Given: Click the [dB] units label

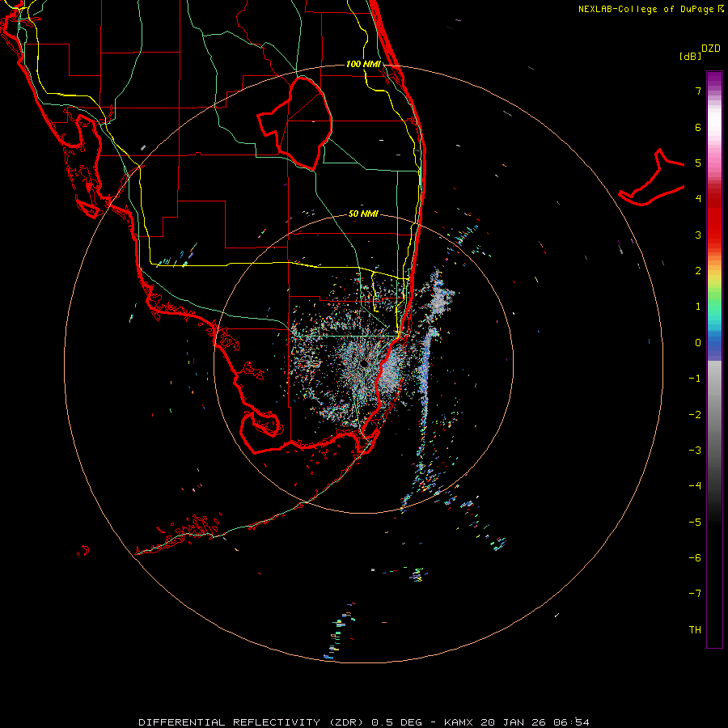Looking at the screenshot, I should 690,56.
